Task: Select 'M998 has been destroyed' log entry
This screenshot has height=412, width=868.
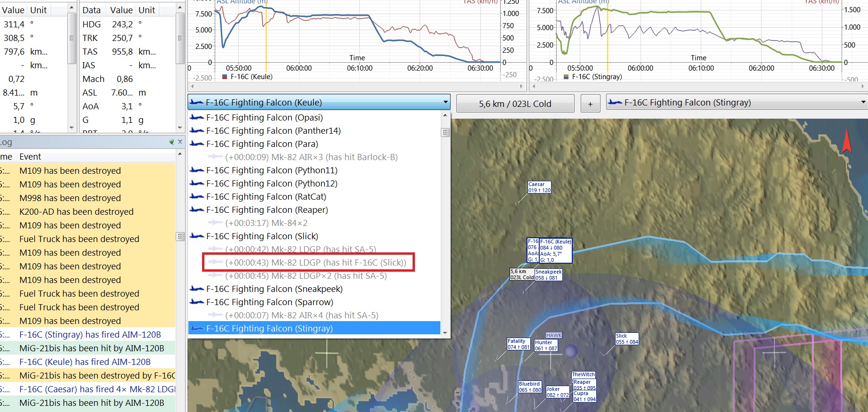Action: pos(88,198)
